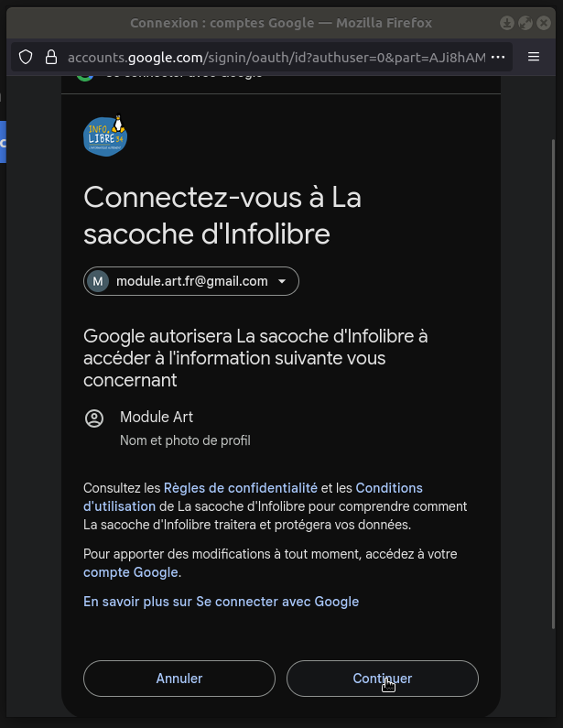
Task: Click the URL in the address bar
Action: (x=275, y=57)
